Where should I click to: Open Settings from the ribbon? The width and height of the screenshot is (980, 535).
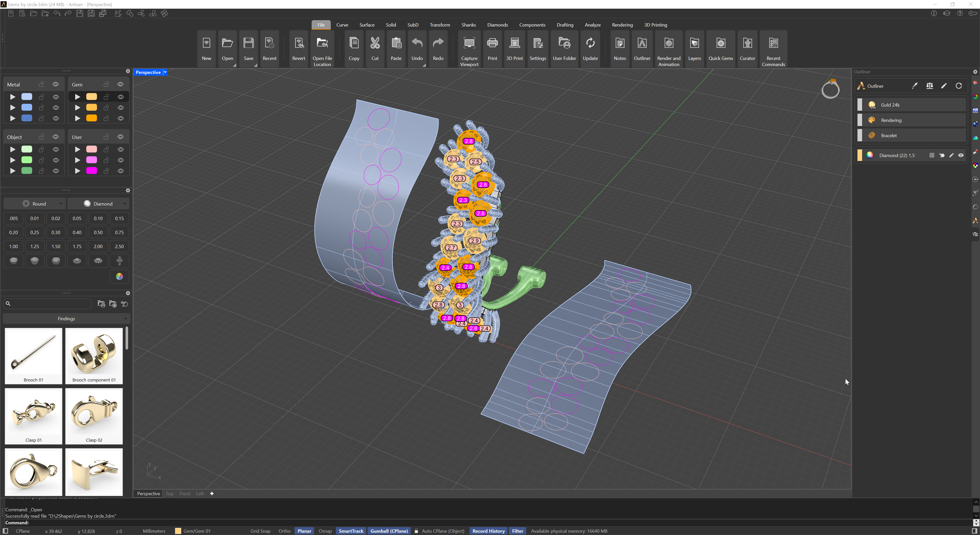(537, 49)
